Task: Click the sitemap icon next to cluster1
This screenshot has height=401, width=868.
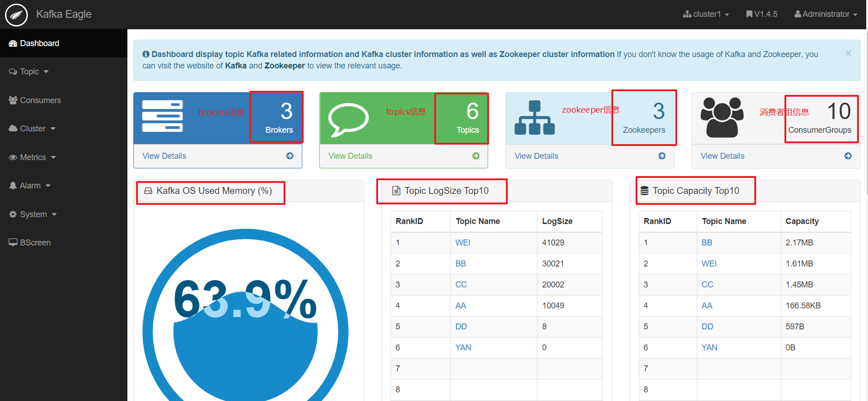Action: point(687,14)
